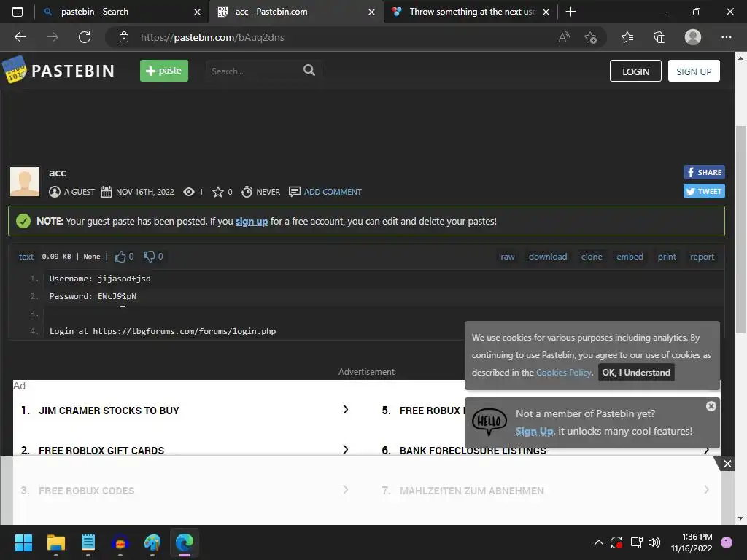Click the Edge profile avatar icon

coord(693,37)
